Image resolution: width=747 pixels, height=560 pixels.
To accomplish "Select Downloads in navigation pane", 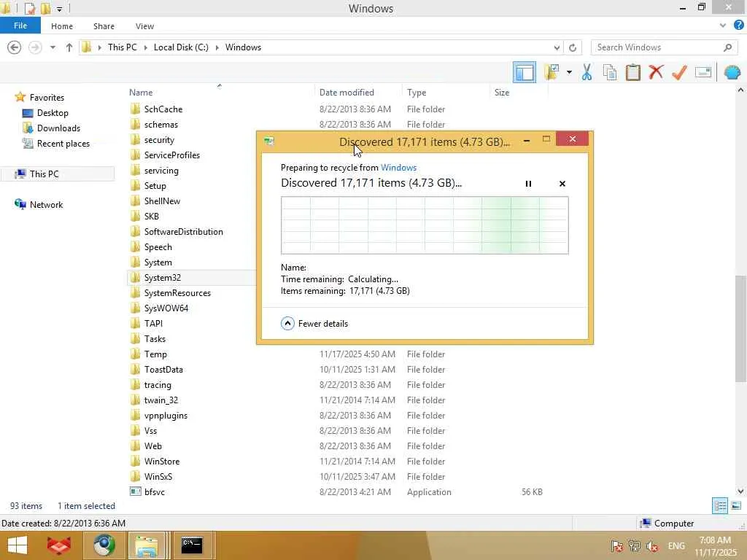I will click(x=58, y=128).
